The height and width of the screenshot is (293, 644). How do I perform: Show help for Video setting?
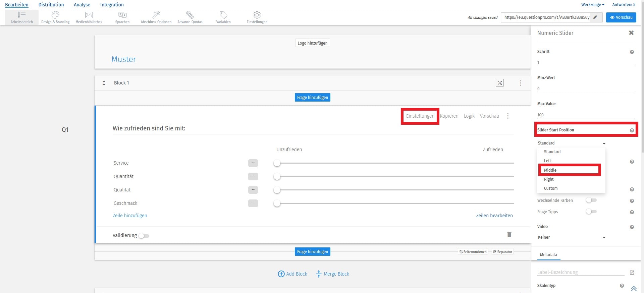click(x=632, y=227)
